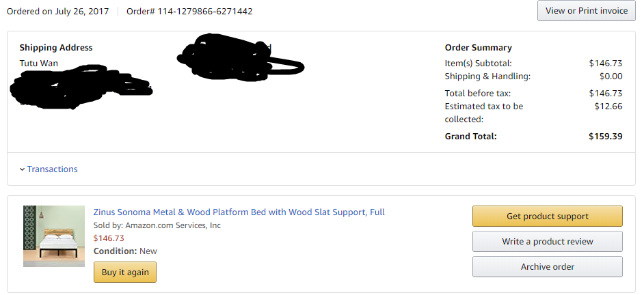644x295 pixels.
Task: Click Get product support button
Action: pyautogui.click(x=547, y=216)
